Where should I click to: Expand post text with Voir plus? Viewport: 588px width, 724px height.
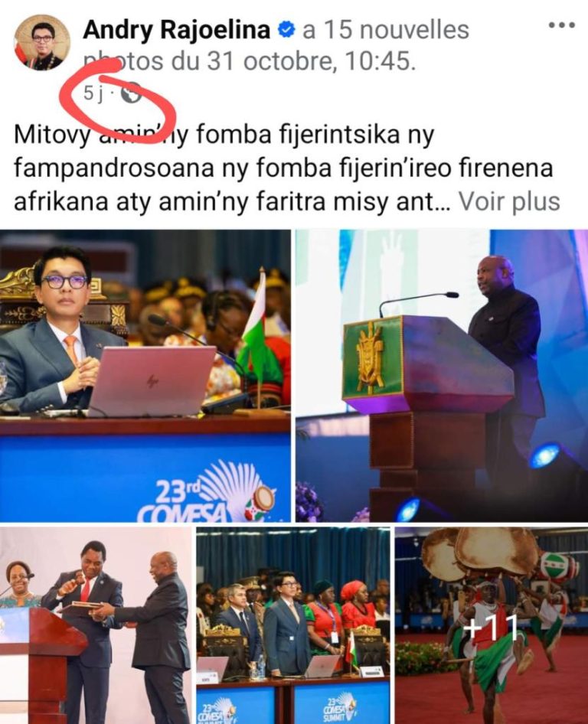509,201
